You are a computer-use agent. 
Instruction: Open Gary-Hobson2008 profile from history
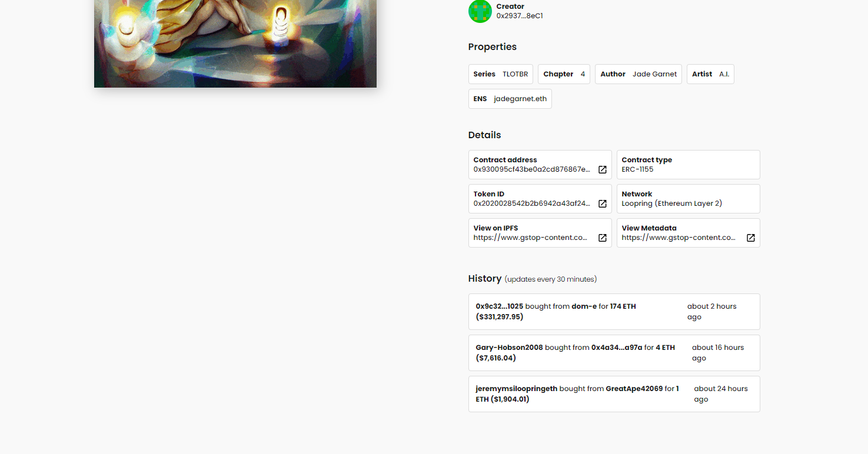(509, 348)
